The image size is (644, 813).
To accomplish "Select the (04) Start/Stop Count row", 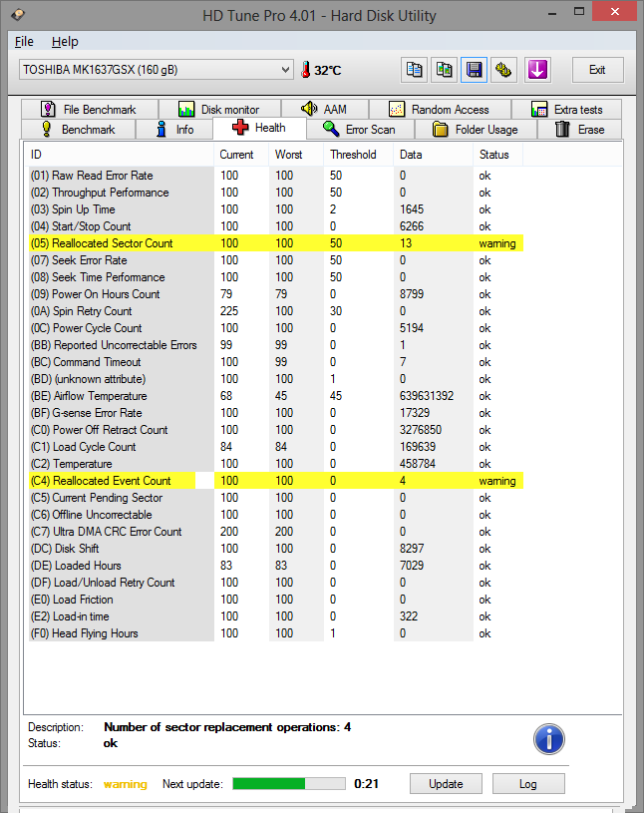I will (x=275, y=226).
